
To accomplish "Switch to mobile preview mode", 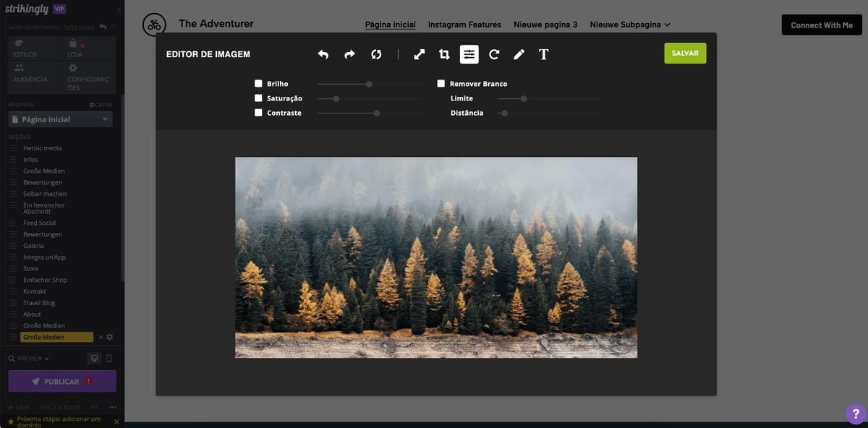I will (109, 356).
